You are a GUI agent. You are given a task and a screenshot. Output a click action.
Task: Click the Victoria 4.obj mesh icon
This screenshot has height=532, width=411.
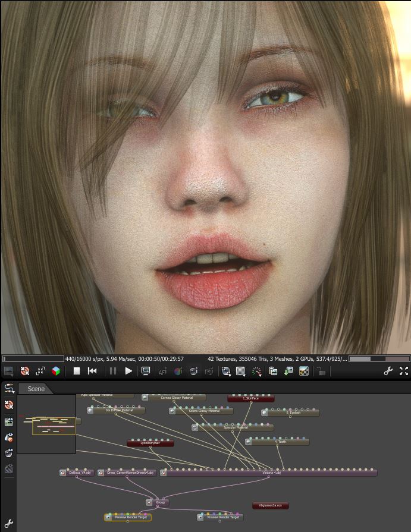click(x=164, y=473)
